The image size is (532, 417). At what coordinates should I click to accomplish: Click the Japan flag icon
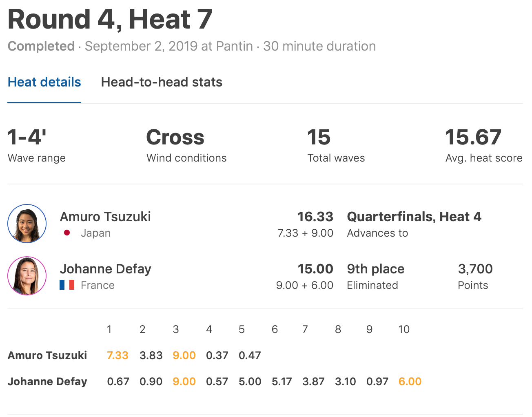pos(67,233)
